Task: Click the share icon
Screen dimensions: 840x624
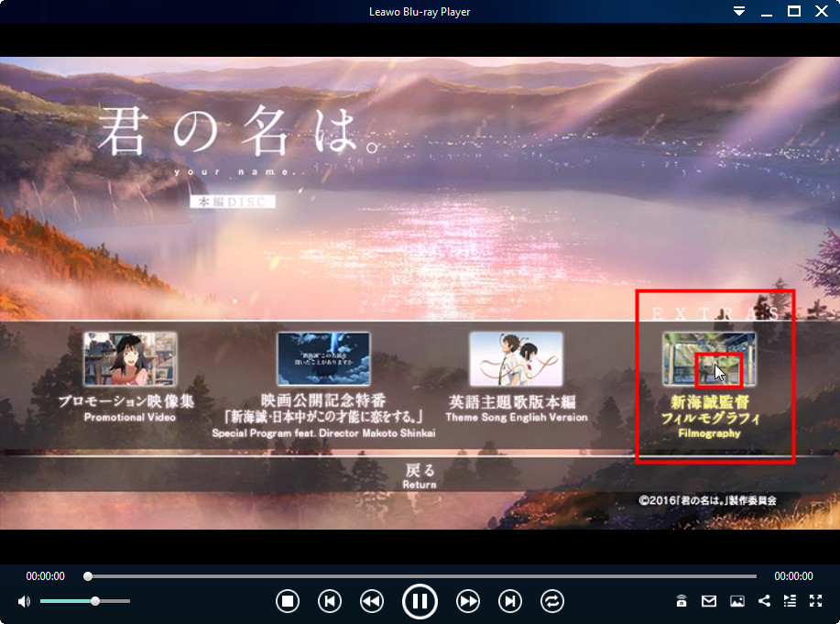Action: 765,601
